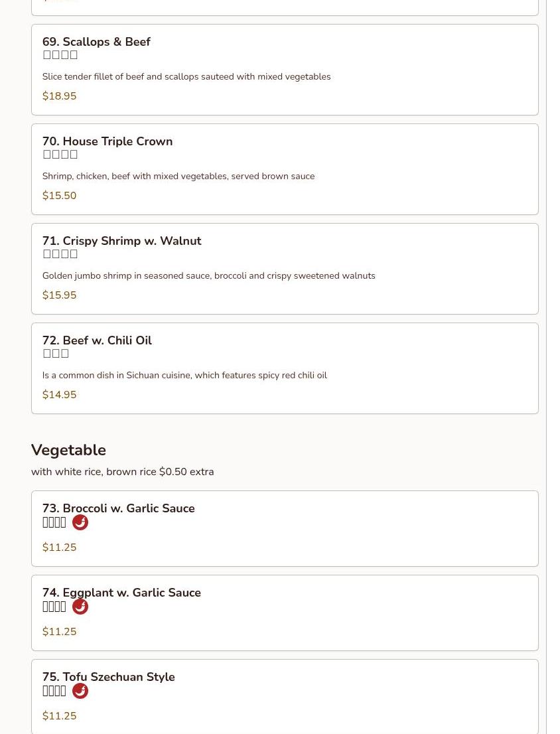
Task: Click the Sichuan cuisine chili oil description
Action: [184, 376]
